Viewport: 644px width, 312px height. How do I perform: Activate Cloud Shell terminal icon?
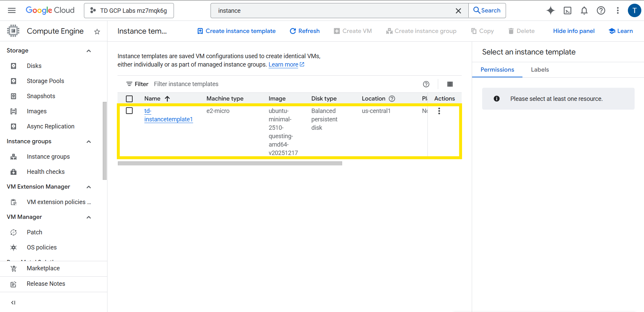coord(567,11)
